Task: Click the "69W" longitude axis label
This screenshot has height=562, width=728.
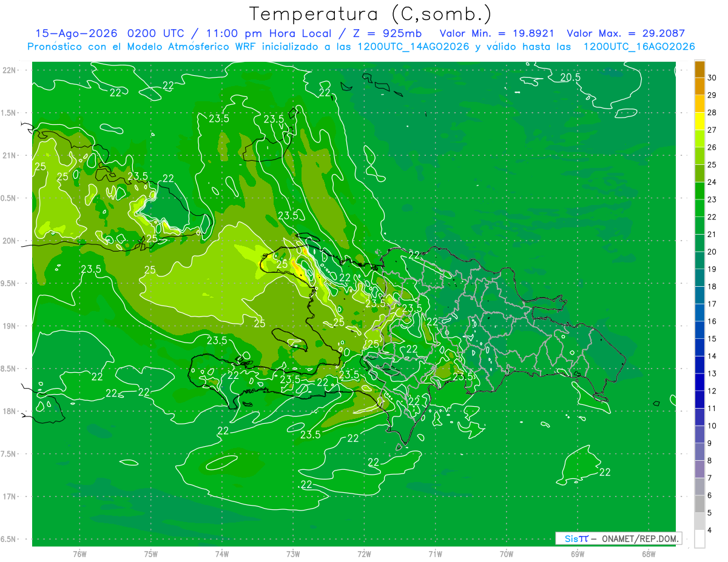Action: (578, 554)
